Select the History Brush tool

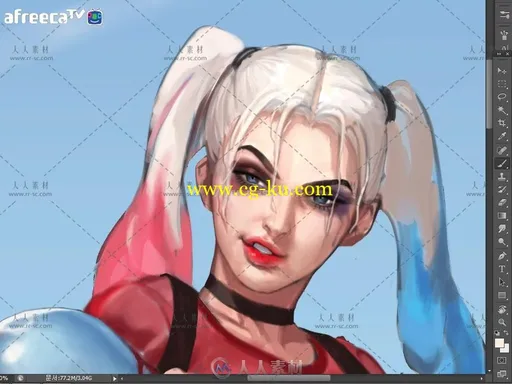coord(502,189)
